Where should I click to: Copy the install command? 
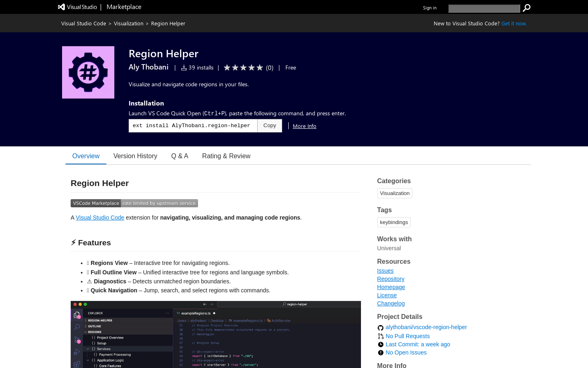(x=269, y=126)
